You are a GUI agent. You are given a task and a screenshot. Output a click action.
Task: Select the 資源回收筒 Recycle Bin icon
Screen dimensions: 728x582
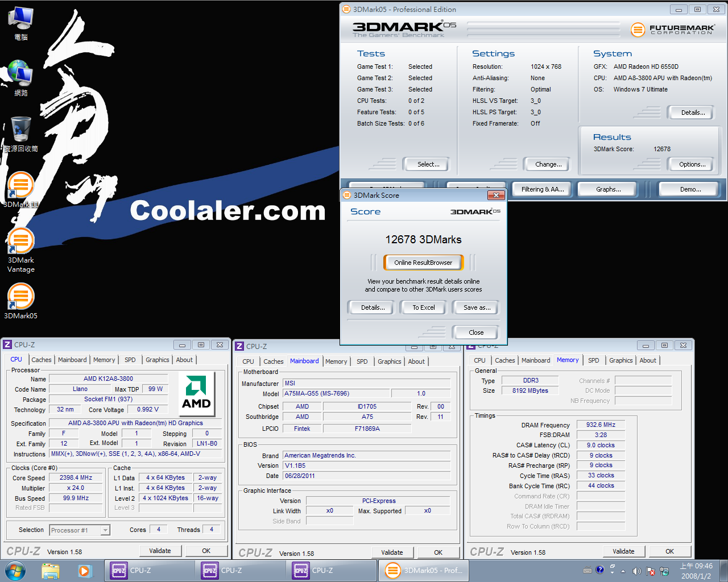(x=21, y=134)
